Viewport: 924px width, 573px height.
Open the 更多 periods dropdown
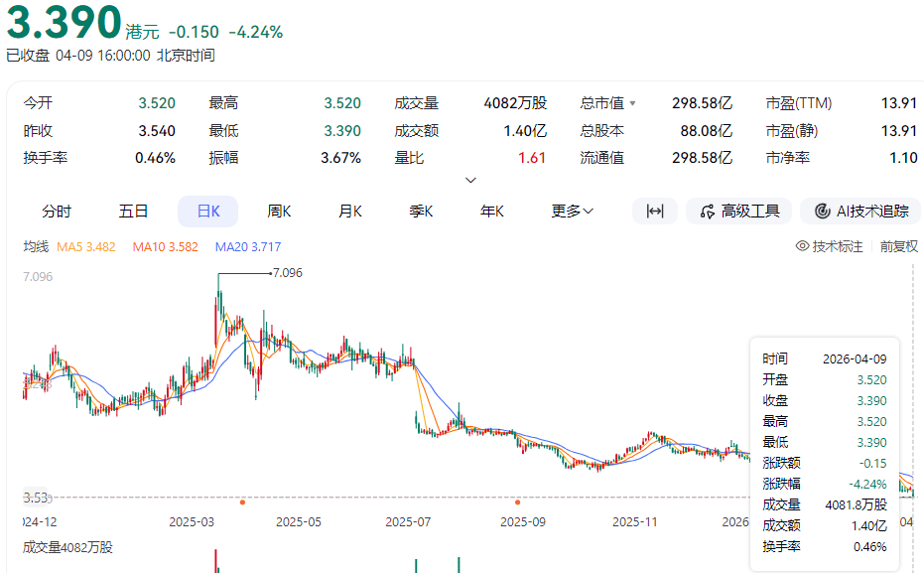pos(573,211)
